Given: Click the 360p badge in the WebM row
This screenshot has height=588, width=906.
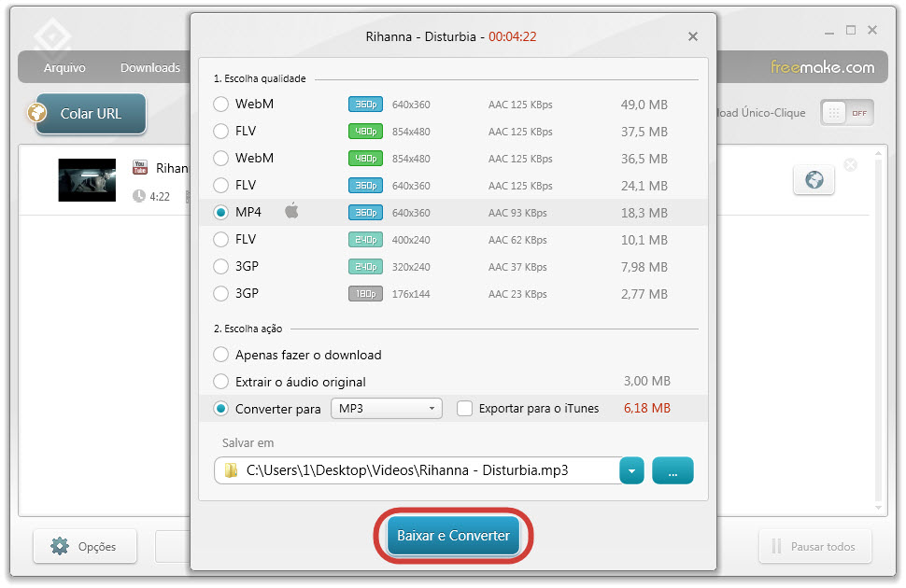Looking at the screenshot, I should point(365,105).
